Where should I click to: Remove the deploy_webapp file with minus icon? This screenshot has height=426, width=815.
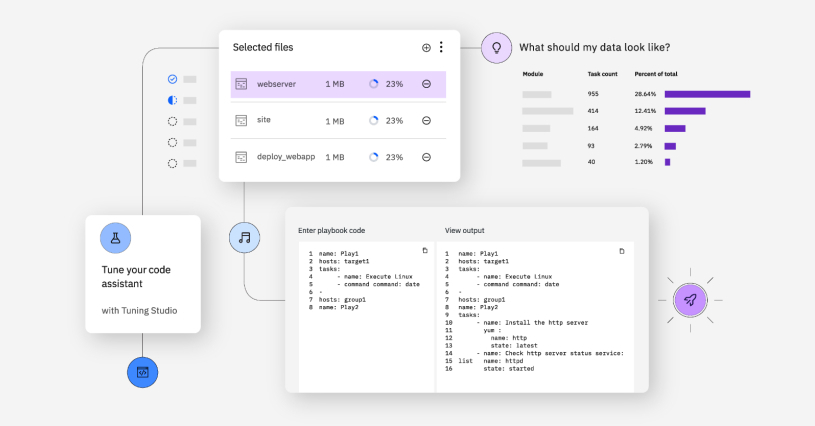426,157
